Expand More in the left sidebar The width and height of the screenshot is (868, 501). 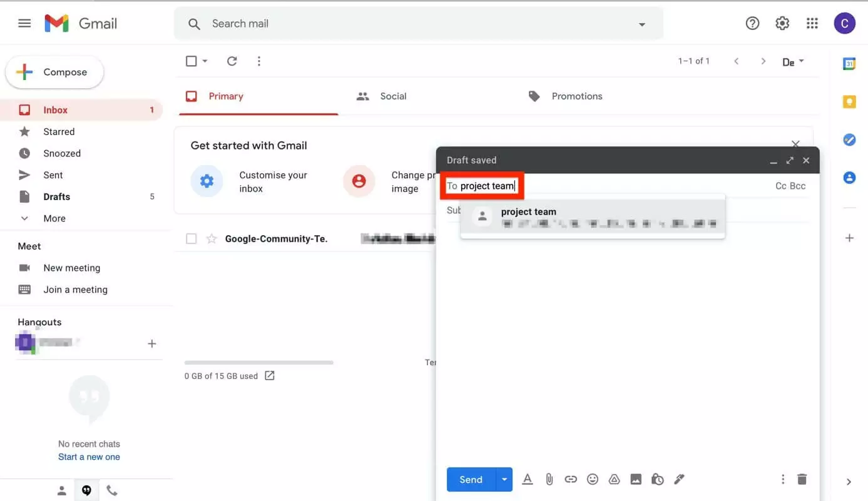pyautogui.click(x=54, y=218)
